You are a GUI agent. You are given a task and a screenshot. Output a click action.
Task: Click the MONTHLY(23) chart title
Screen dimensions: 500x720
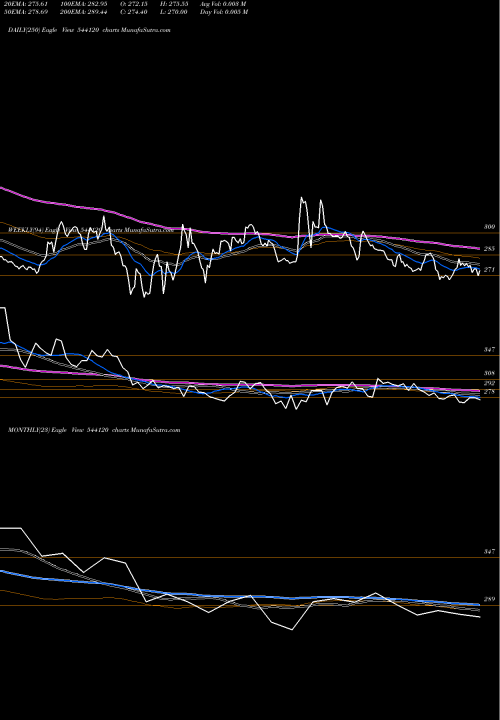point(94,430)
